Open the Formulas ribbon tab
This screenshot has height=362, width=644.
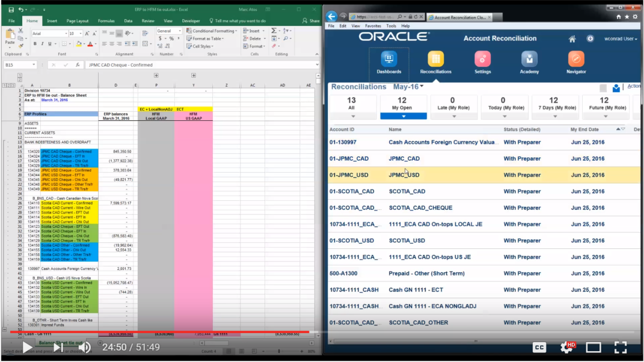(106, 20)
